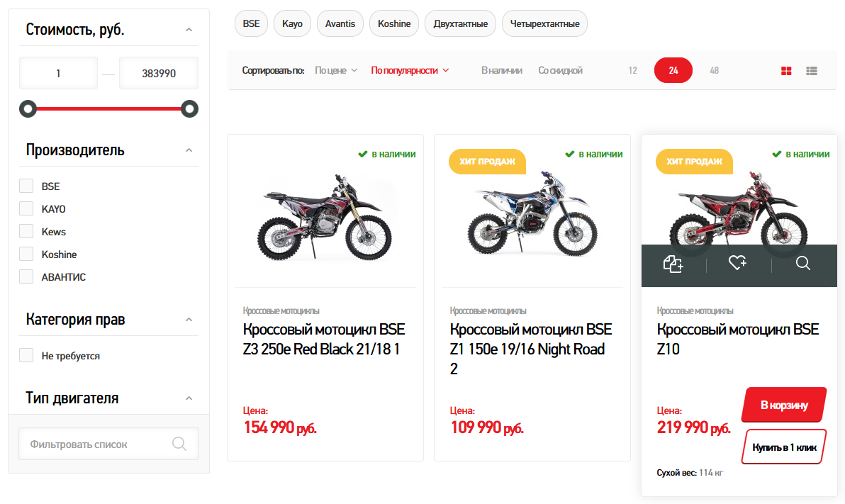This screenshot has height=504, width=845.
Task: Switch to list view layout icon
Action: point(812,71)
